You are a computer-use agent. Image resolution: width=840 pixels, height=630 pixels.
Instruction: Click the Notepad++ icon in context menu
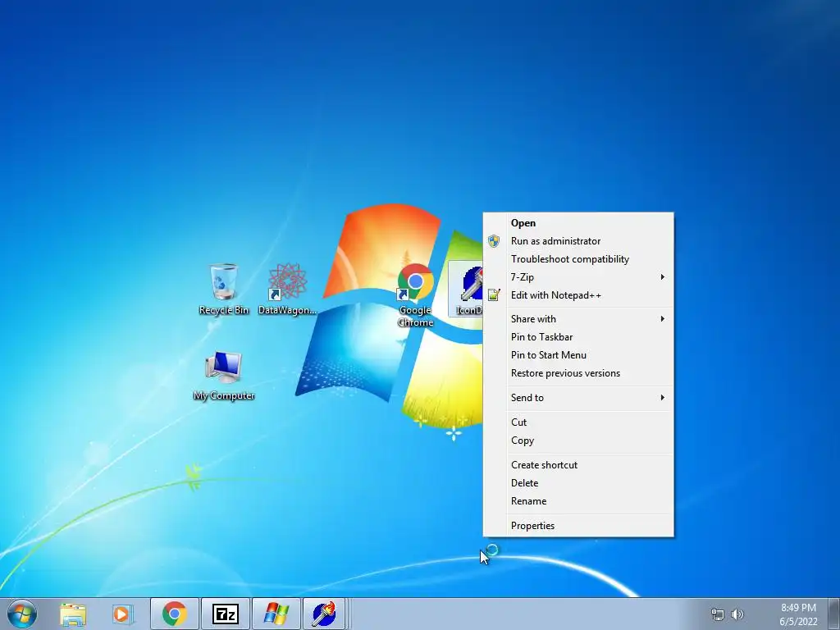point(494,294)
